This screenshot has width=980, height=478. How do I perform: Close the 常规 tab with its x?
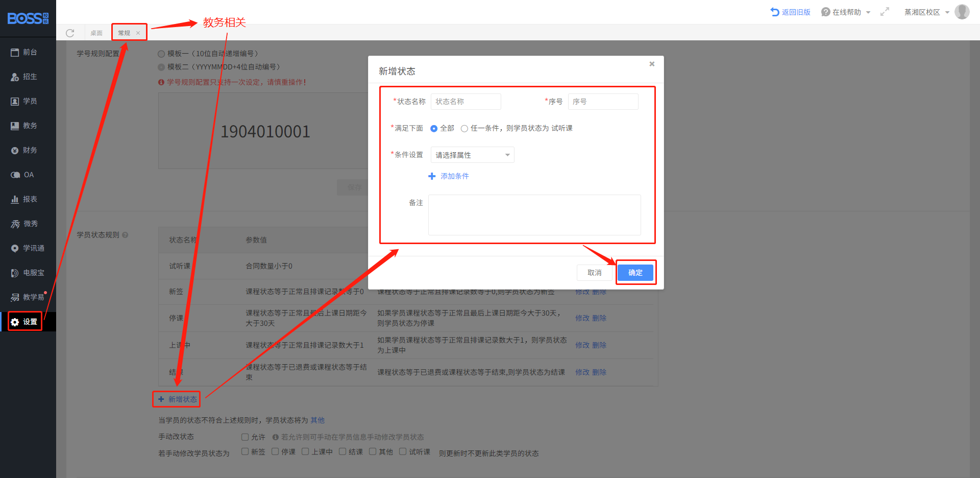pos(138,33)
